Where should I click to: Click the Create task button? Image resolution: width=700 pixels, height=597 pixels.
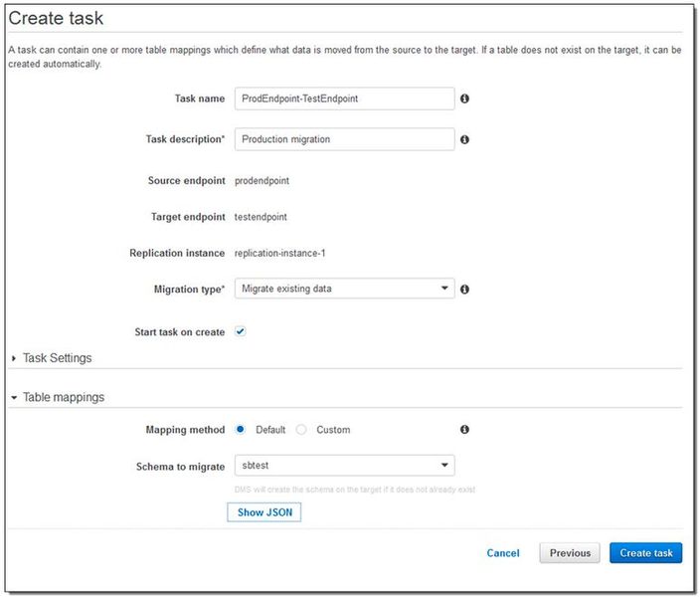(645, 553)
